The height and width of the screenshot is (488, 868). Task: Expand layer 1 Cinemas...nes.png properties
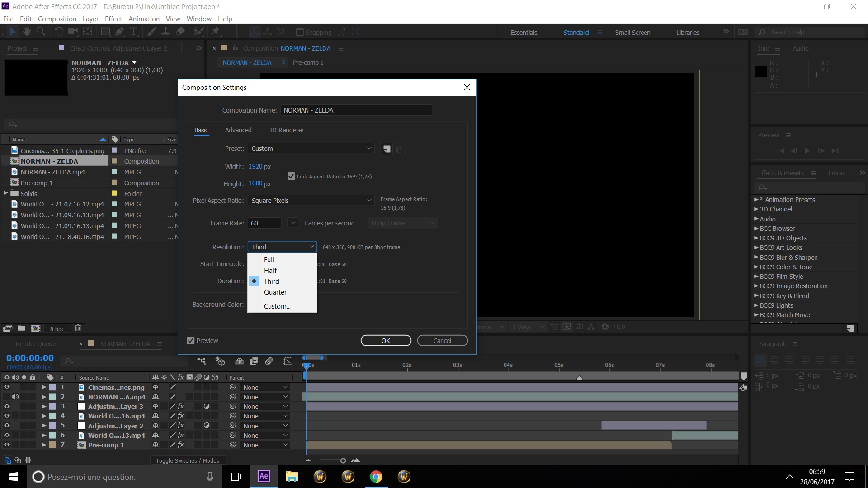44,387
